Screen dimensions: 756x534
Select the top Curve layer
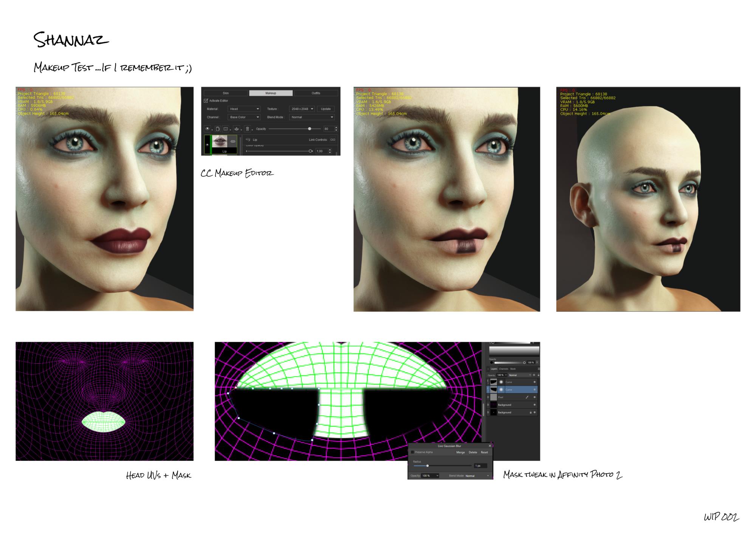click(512, 382)
